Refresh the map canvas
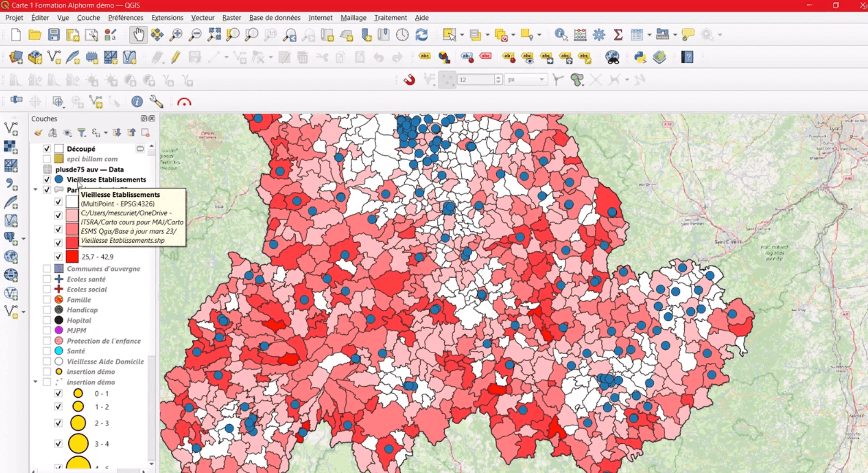Screen dimensions: 868x473 [422, 35]
